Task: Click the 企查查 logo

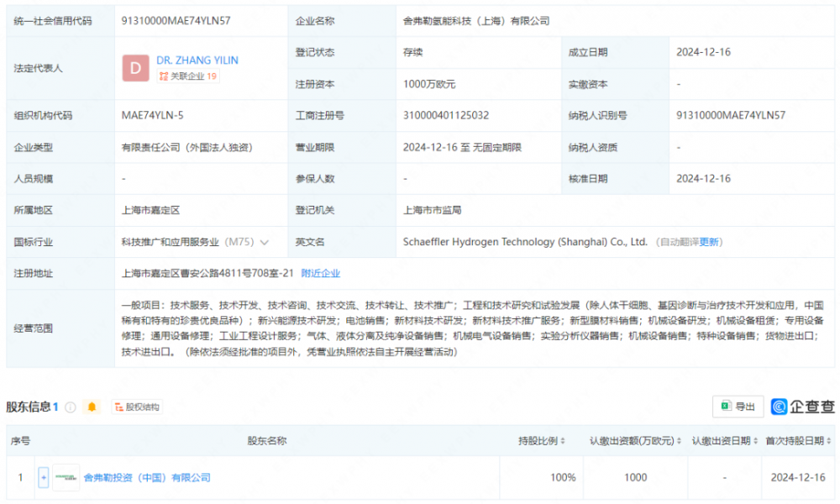Action: (803, 407)
